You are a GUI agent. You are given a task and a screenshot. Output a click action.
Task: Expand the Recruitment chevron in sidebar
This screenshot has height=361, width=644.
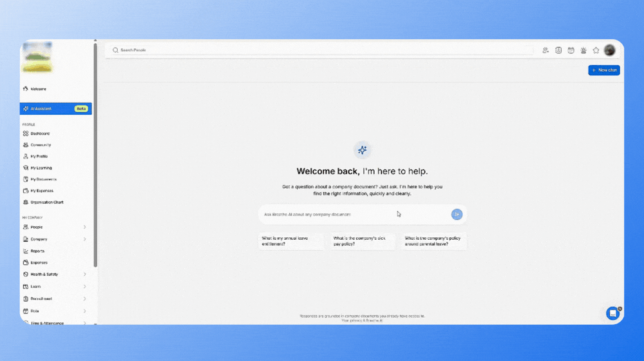(x=84, y=299)
